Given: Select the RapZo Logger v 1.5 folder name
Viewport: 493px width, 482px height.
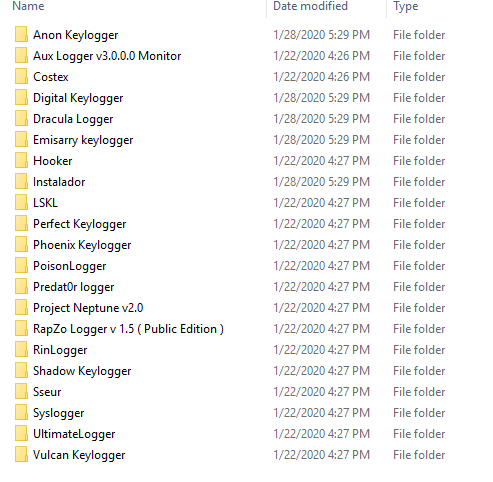Looking at the screenshot, I should pos(128,329).
